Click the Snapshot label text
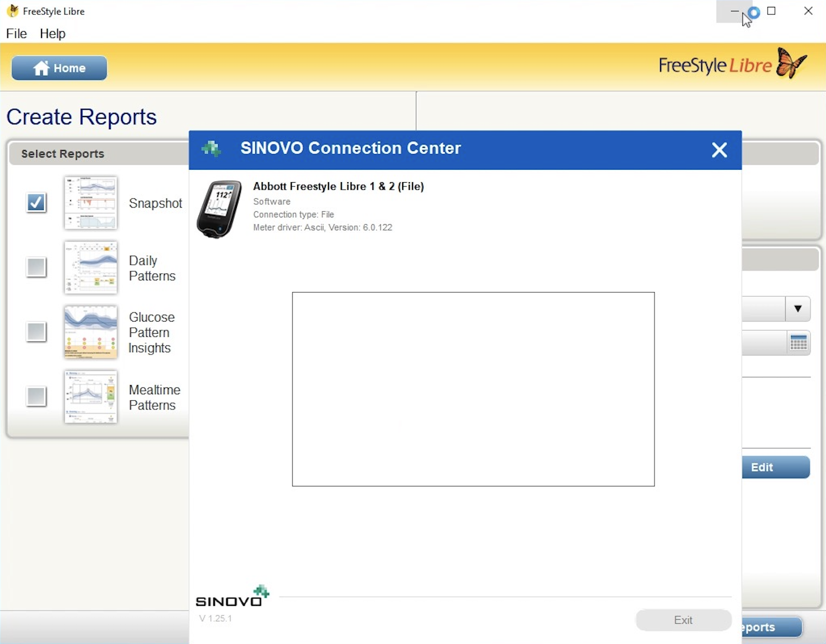 click(x=155, y=203)
